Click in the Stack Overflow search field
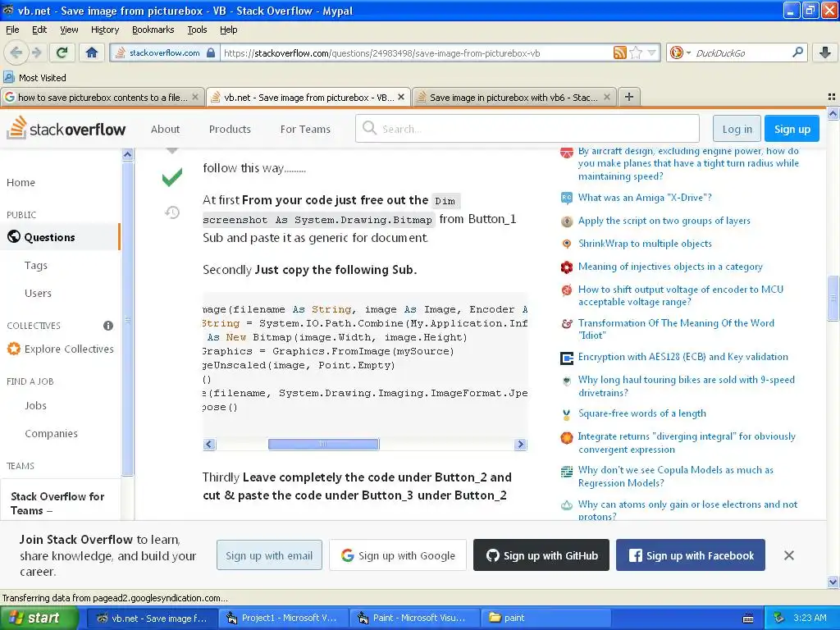 [527, 129]
